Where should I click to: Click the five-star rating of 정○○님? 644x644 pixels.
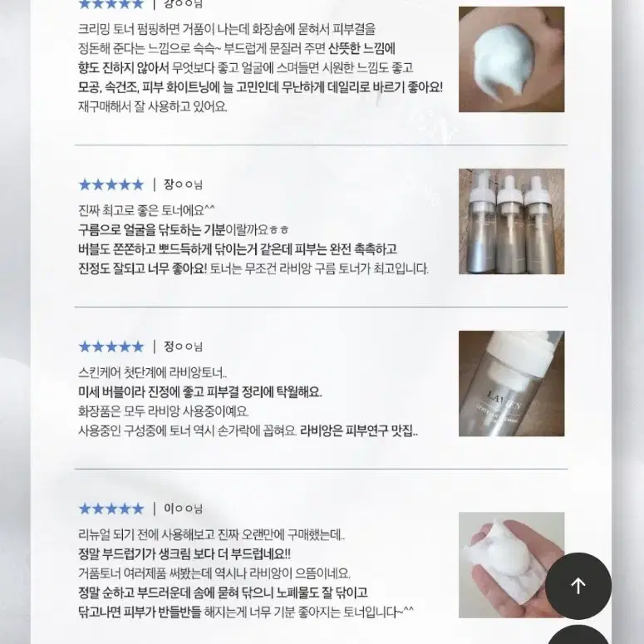[x=111, y=347]
